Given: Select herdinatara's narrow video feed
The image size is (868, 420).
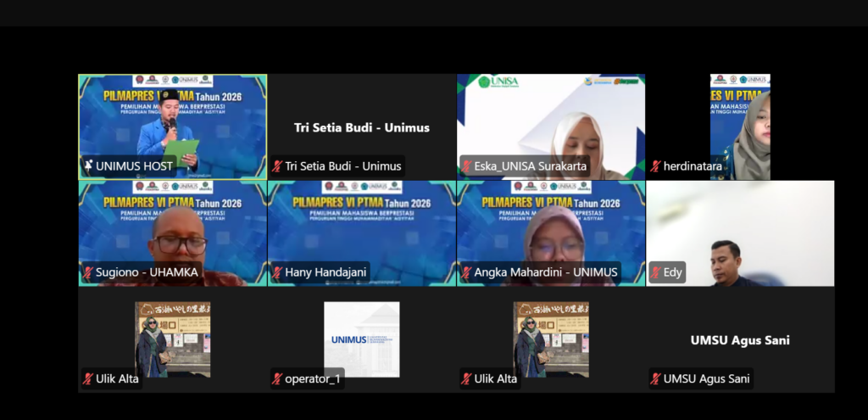Looking at the screenshot, I should point(740,127).
